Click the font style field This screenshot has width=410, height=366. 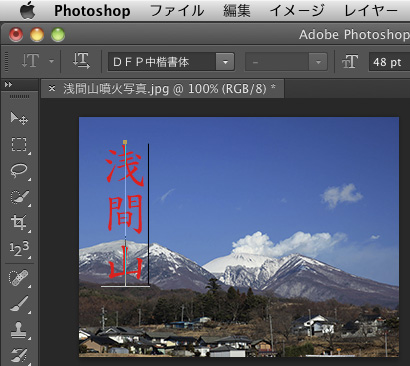(x=277, y=62)
